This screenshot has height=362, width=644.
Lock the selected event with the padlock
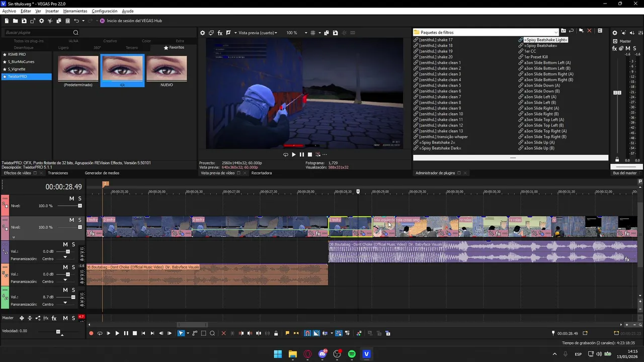point(276,333)
